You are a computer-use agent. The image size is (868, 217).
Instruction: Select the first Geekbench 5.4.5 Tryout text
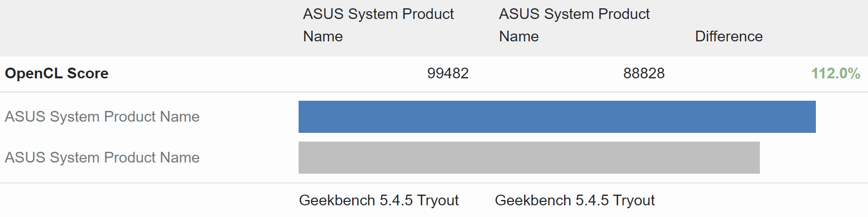point(379,200)
